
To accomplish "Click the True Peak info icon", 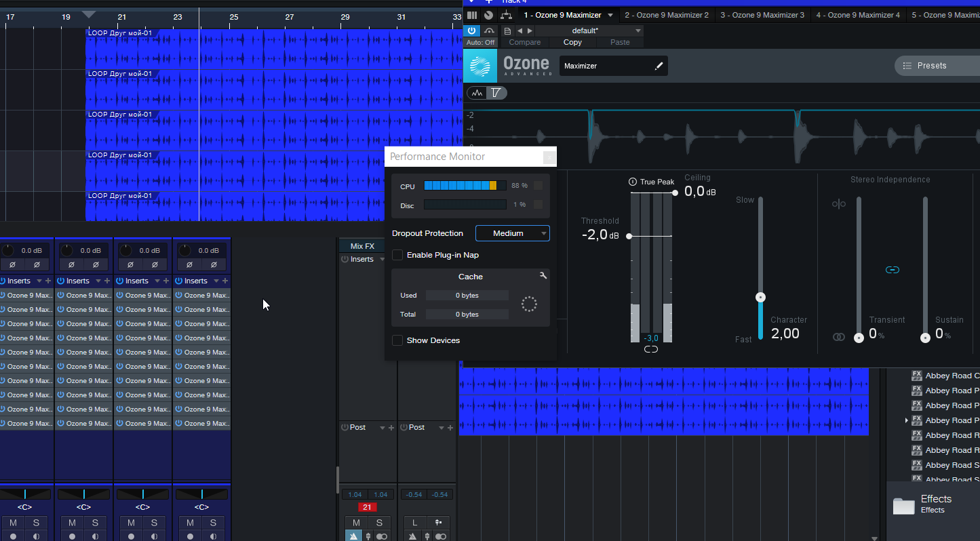I will coord(633,182).
